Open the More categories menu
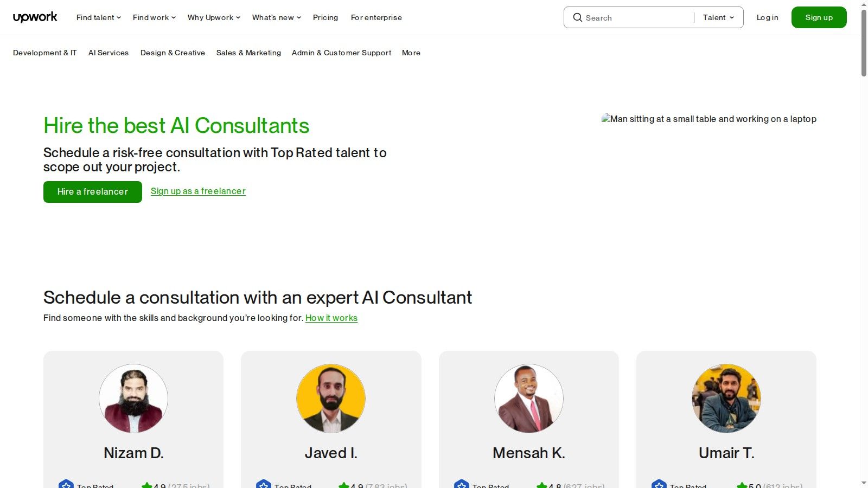 (411, 53)
